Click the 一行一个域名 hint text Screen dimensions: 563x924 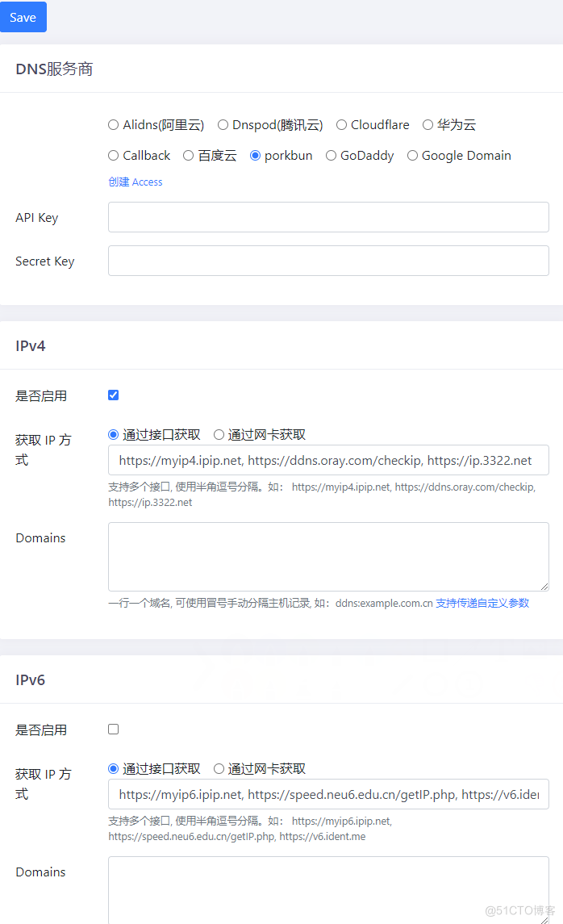(270, 603)
